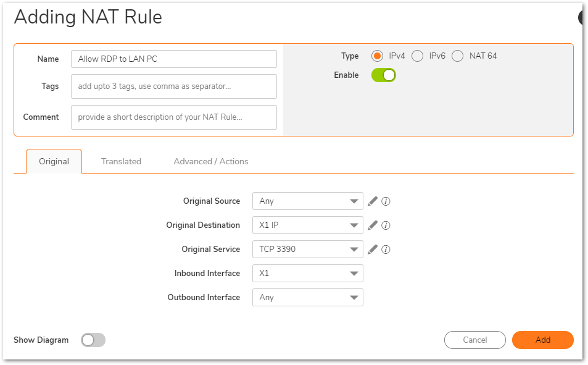The height and width of the screenshot is (365, 588).
Task: Switch to the Translated tab
Action: tap(121, 161)
